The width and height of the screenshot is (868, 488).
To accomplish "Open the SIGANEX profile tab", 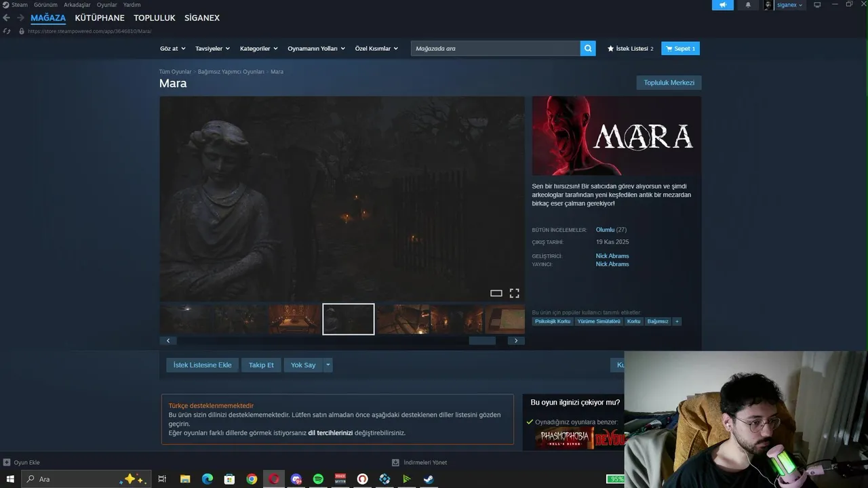I will click(x=202, y=18).
